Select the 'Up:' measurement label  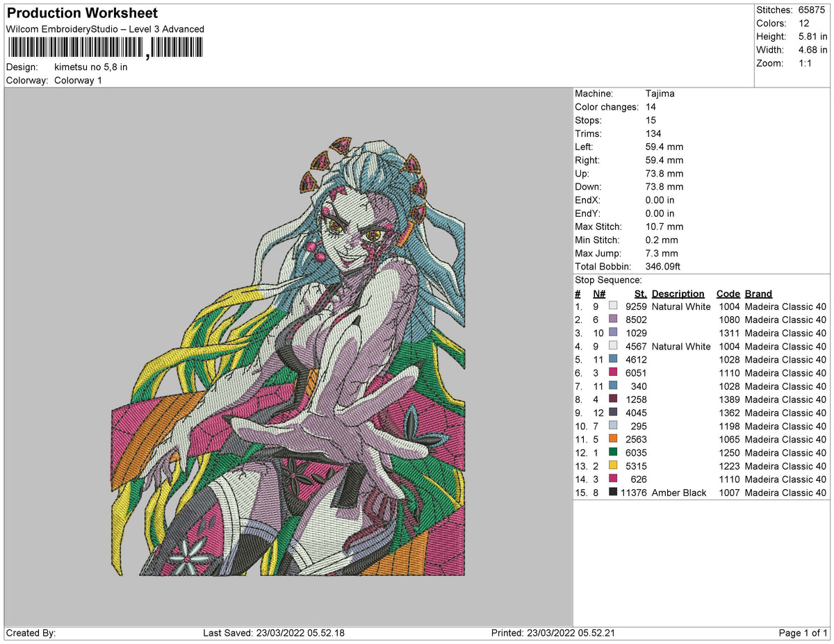click(x=582, y=174)
